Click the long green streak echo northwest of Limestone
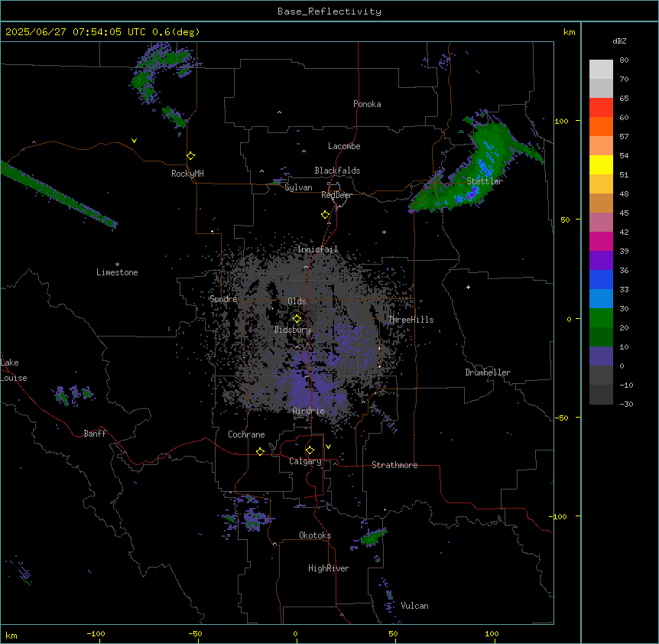This screenshot has width=659, height=644. tap(59, 194)
